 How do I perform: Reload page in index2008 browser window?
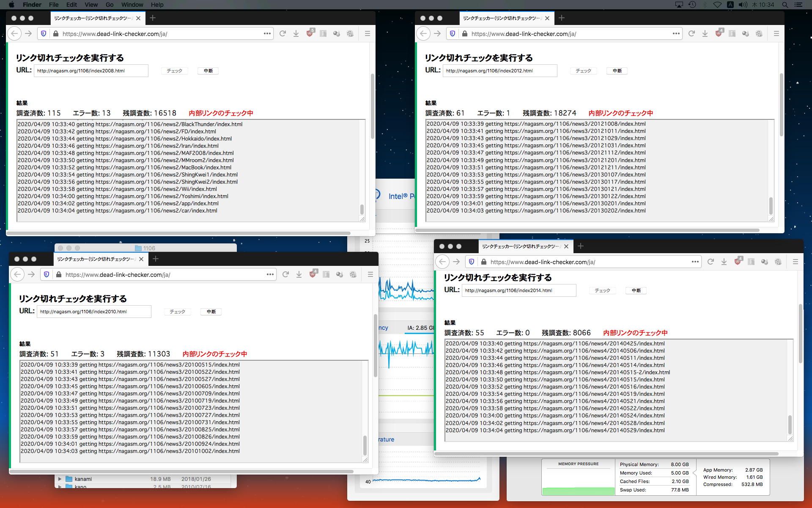click(x=283, y=33)
